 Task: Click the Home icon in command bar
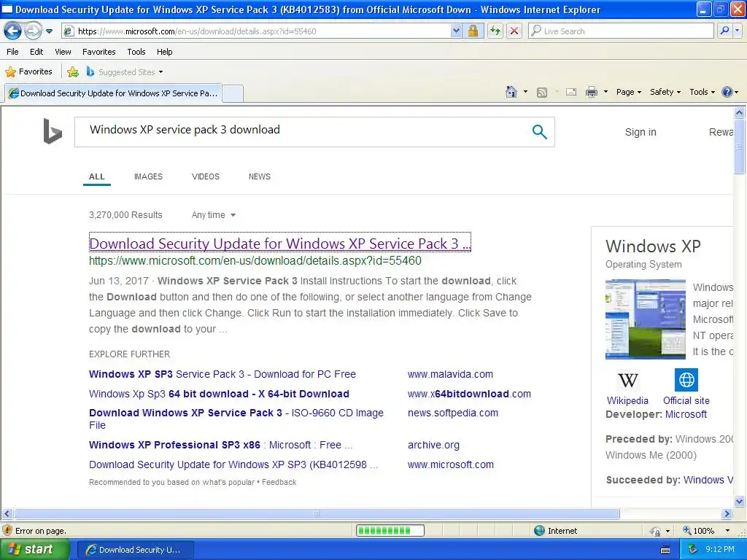point(511,92)
